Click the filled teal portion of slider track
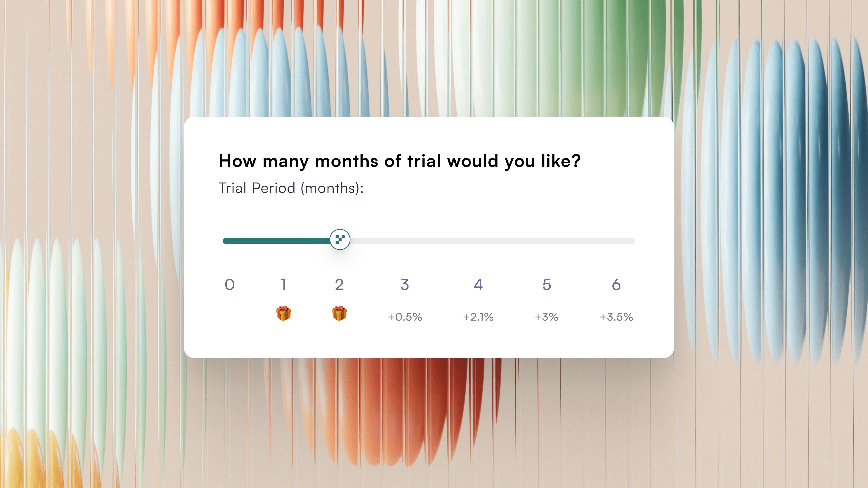This screenshot has width=868, height=488. tap(276, 241)
